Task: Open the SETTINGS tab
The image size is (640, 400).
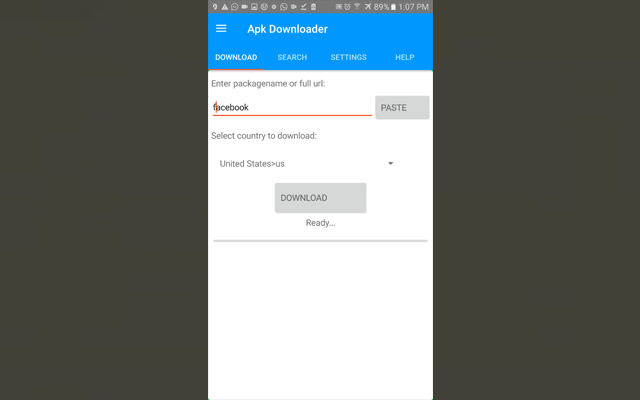Action: point(348,57)
